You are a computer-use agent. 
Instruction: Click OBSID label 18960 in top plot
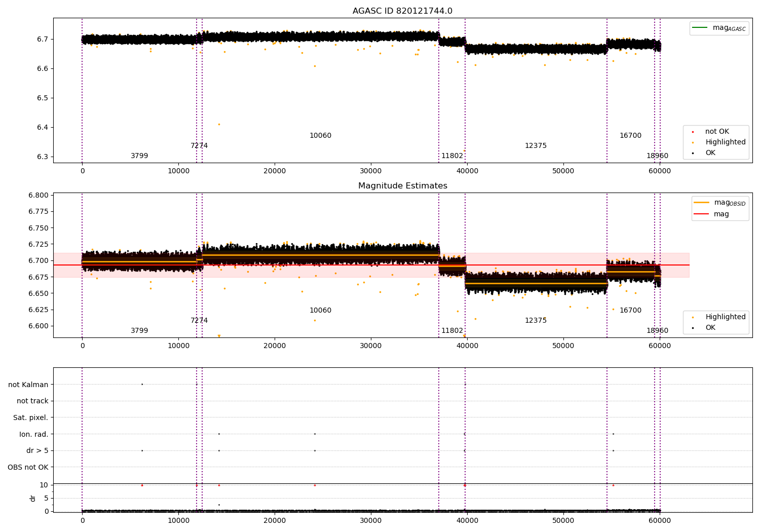coord(657,156)
